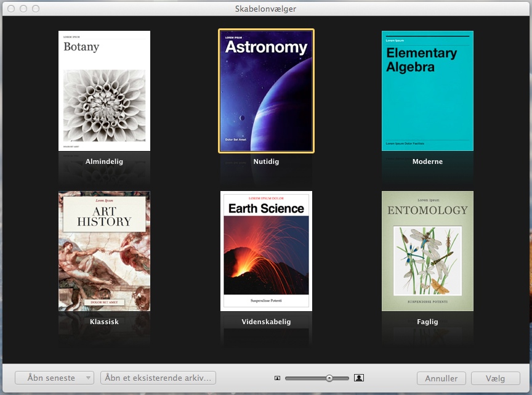Select the Botany template cover

click(x=104, y=91)
